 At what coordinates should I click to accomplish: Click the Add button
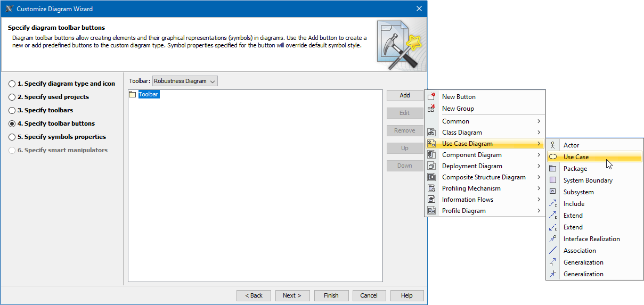pos(405,95)
